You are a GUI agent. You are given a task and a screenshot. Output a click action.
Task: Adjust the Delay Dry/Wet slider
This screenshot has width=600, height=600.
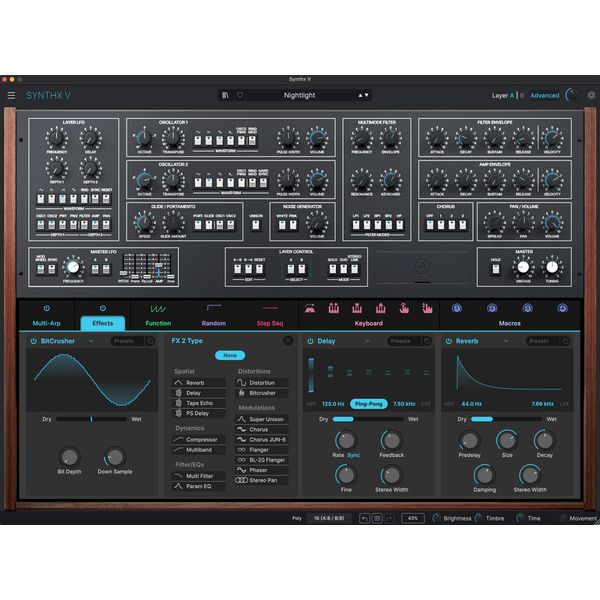coord(368,419)
